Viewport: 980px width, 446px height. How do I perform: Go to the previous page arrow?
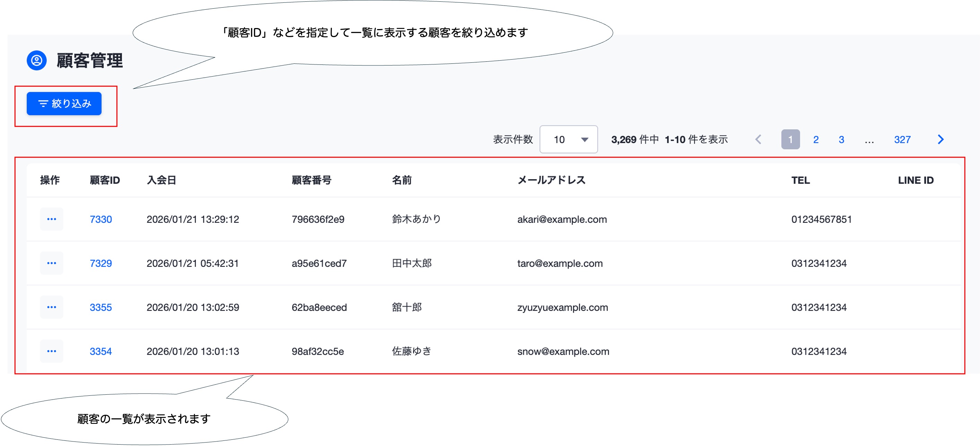tap(758, 140)
